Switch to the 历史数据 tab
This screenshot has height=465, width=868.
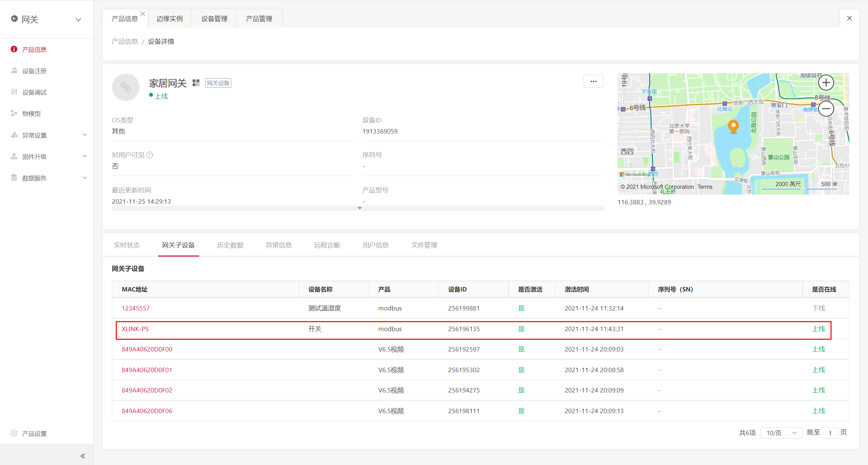pos(230,245)
